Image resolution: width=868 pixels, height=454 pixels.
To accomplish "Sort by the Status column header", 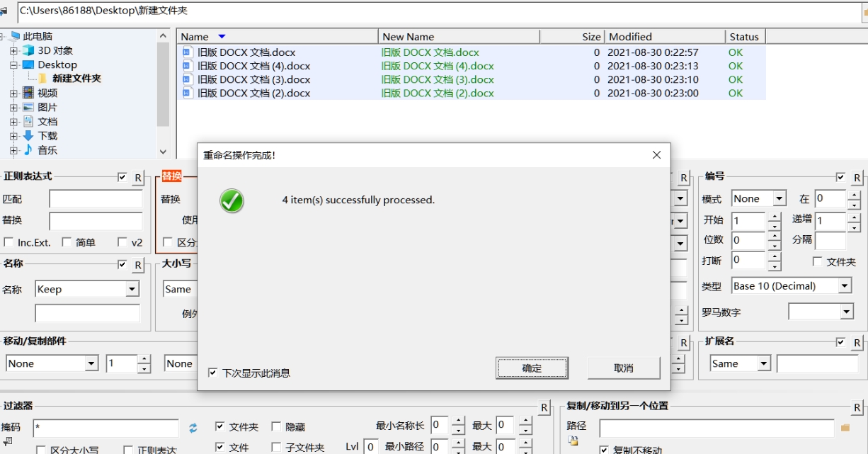I will tap(746, 36).
